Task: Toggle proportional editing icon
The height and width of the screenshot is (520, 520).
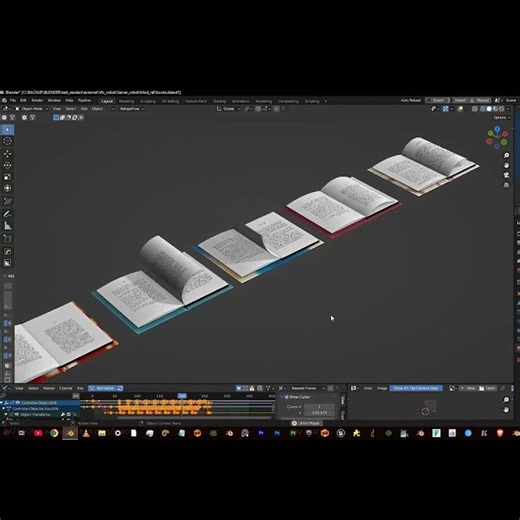Action: (277, 109)
